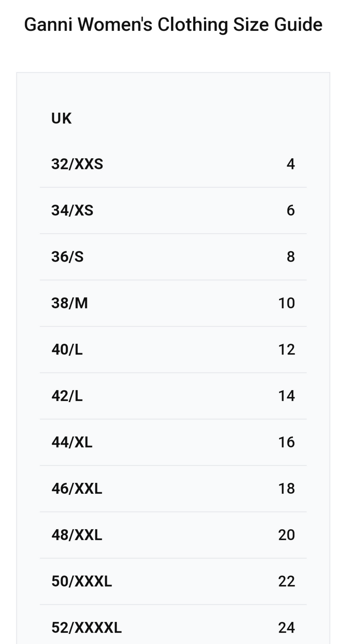Choose the 46/XXL size label
348x644 pixels.
(77, 489)
